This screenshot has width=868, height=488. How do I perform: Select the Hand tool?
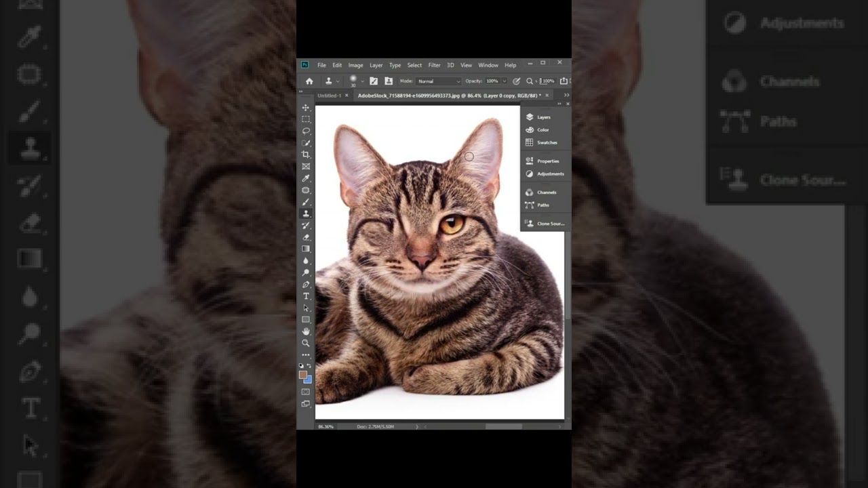306,331
